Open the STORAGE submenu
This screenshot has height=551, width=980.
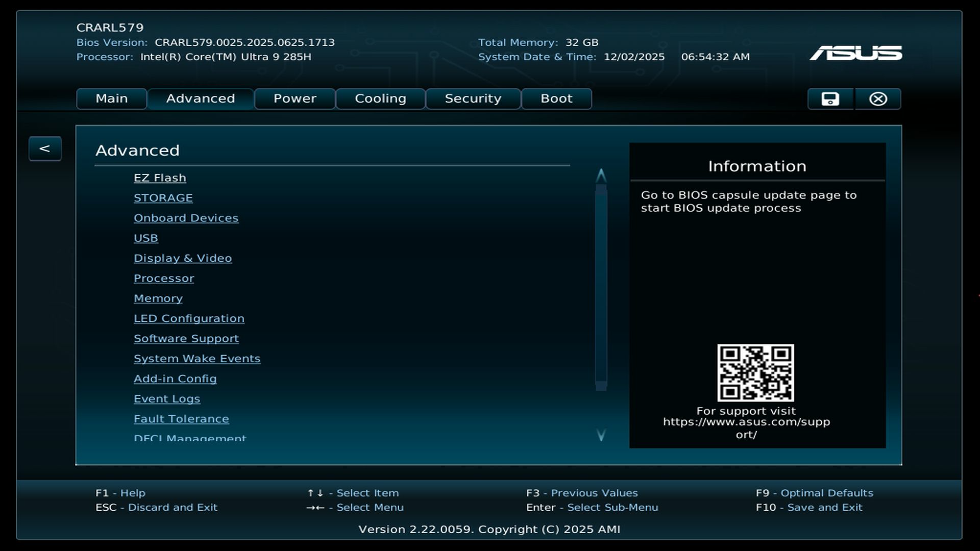coord(163,198)
